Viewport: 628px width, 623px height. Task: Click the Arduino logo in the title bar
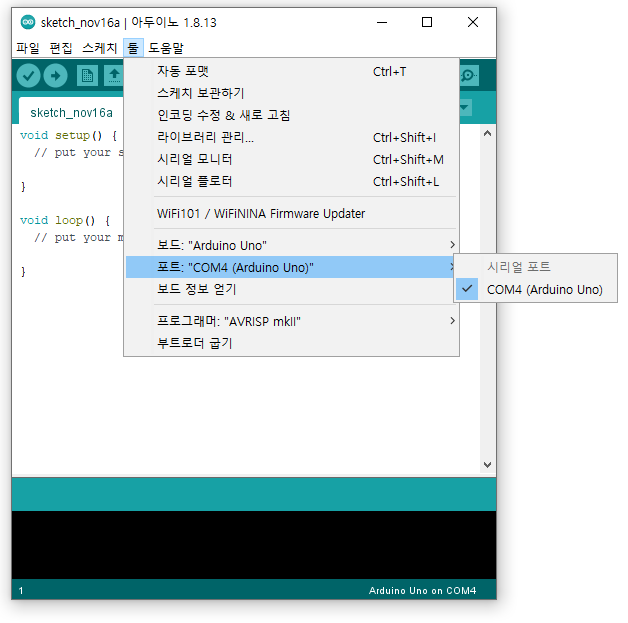pyautogui.click(x=28, y=22)
